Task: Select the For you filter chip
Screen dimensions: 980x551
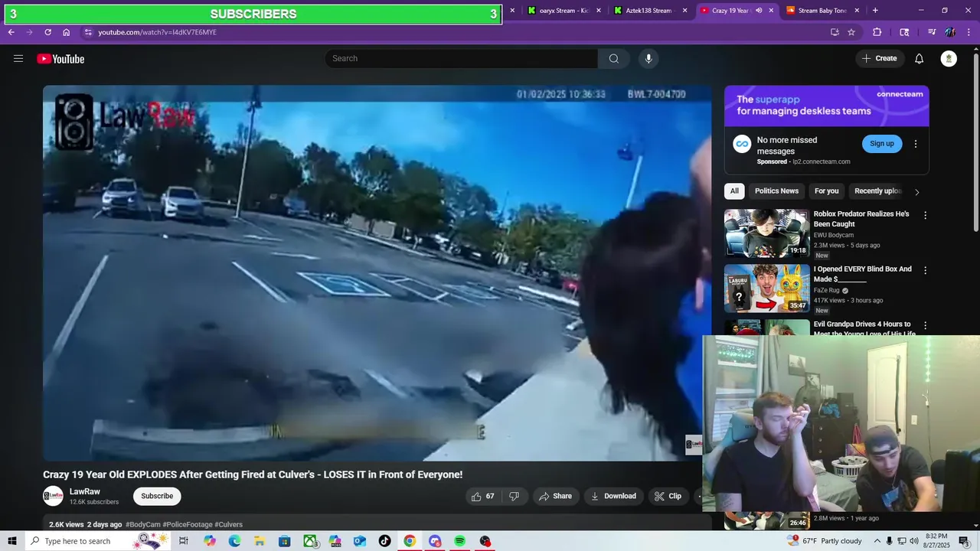Action: point(826,191)
